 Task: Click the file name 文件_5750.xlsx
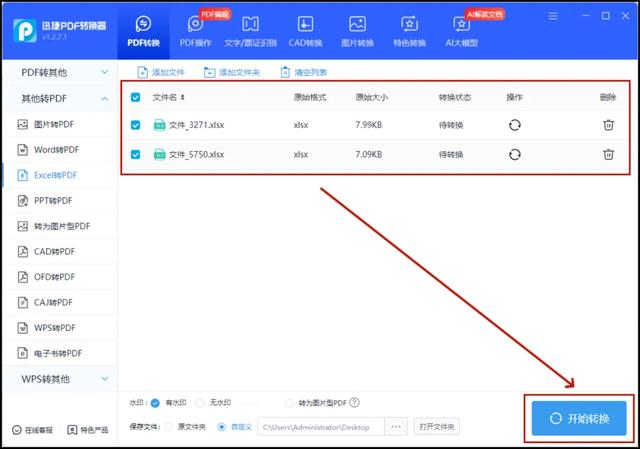coord(196,154)
